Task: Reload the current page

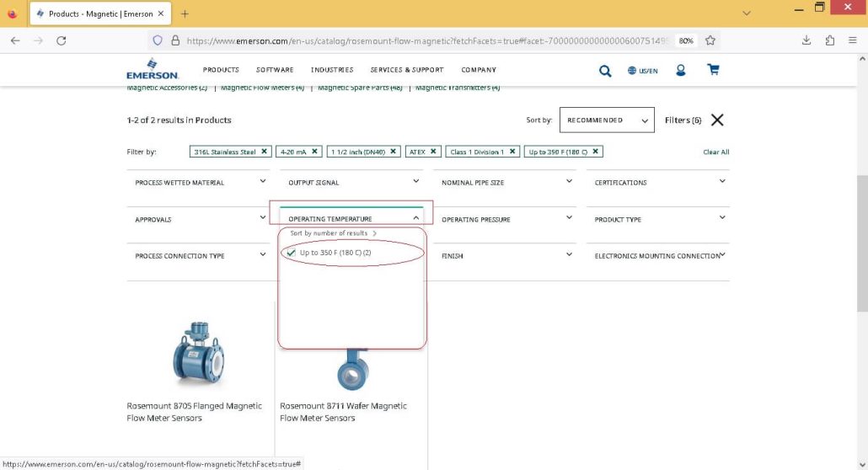Action: click(x=62, y=40)
